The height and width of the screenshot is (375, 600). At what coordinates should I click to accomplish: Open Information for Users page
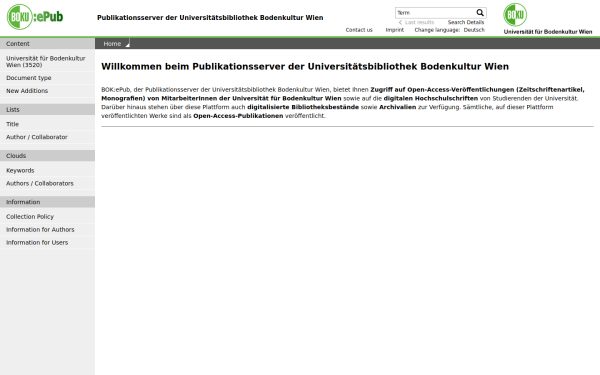point(37,243)
